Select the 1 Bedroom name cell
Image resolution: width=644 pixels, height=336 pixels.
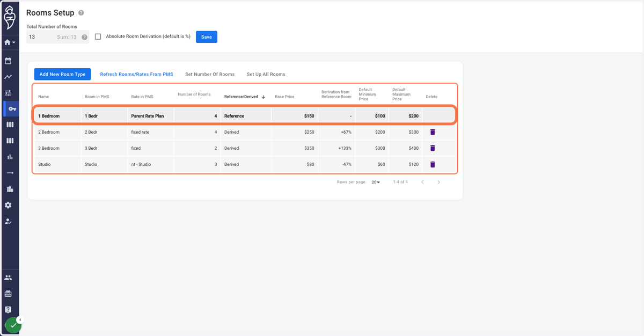[x=58, y=116]
